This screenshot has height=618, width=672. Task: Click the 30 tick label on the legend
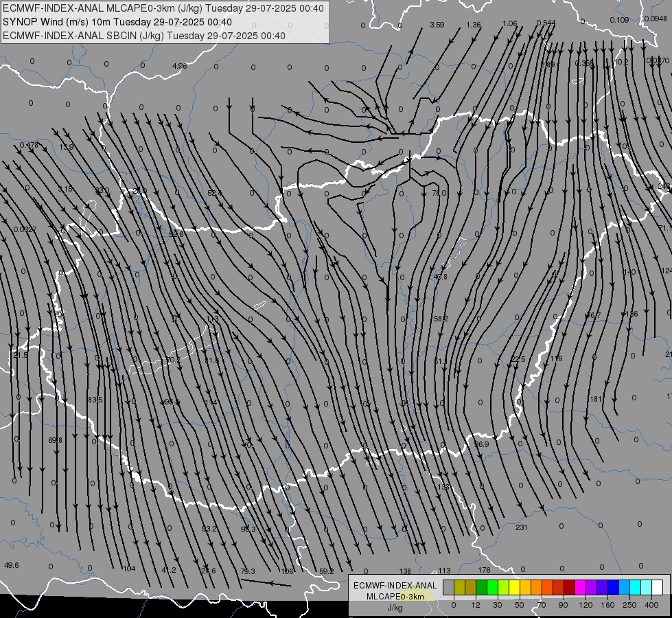[498, 605]
